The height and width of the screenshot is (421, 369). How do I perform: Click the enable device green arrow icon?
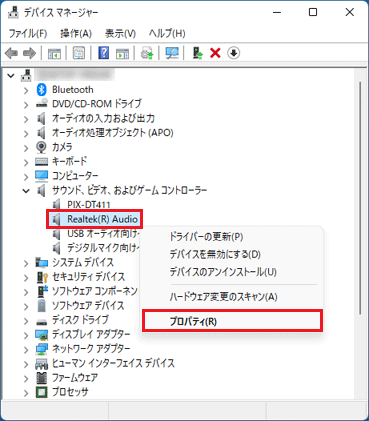198,53
